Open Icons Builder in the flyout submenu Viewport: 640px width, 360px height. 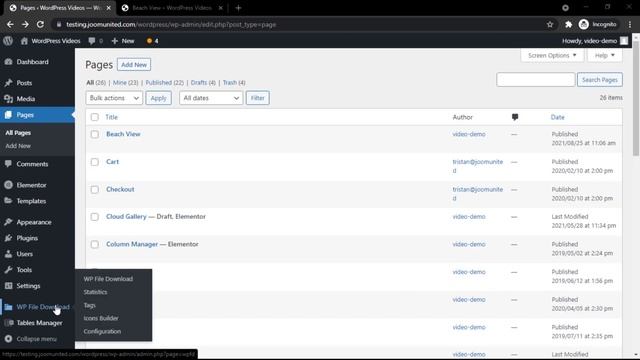[x=101, y=318]
